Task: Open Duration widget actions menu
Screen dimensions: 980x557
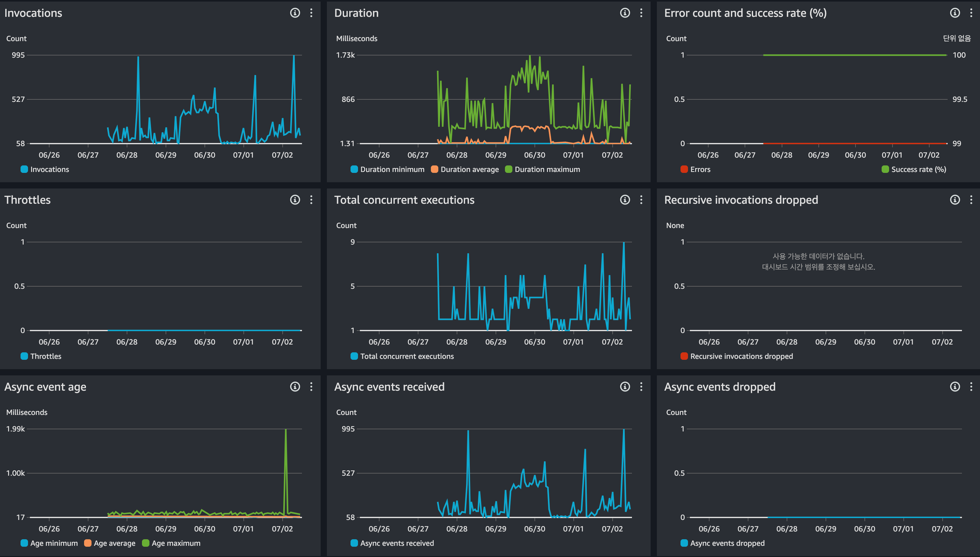Action: (641, 13)
